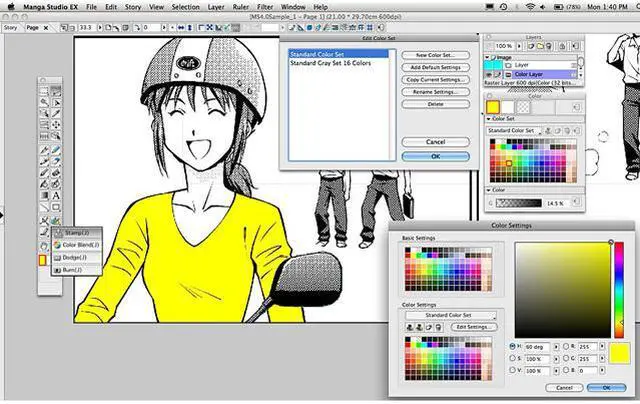Viewport: 640px width, 404px height.
Task: Open the Selection menu
Action: [185, 7]
